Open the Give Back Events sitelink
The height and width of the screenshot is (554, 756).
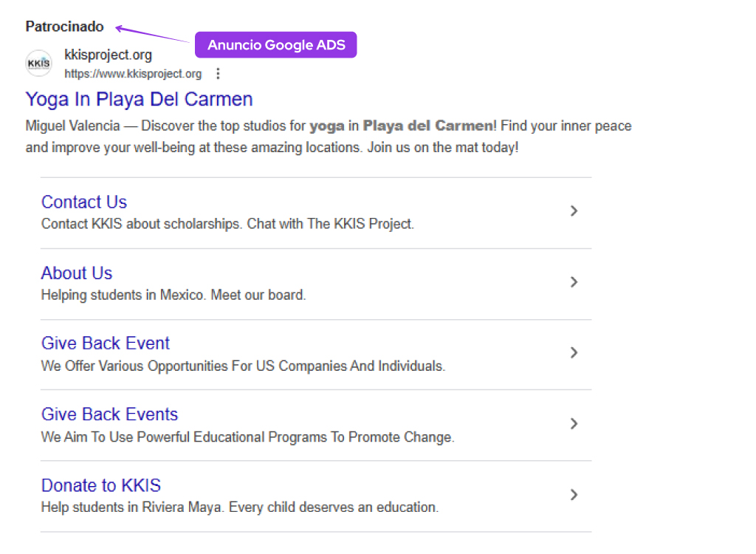[x=109, y=414]
